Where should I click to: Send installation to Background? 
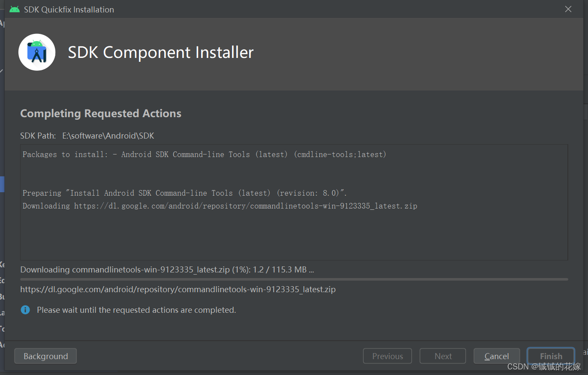pos(45,356)
